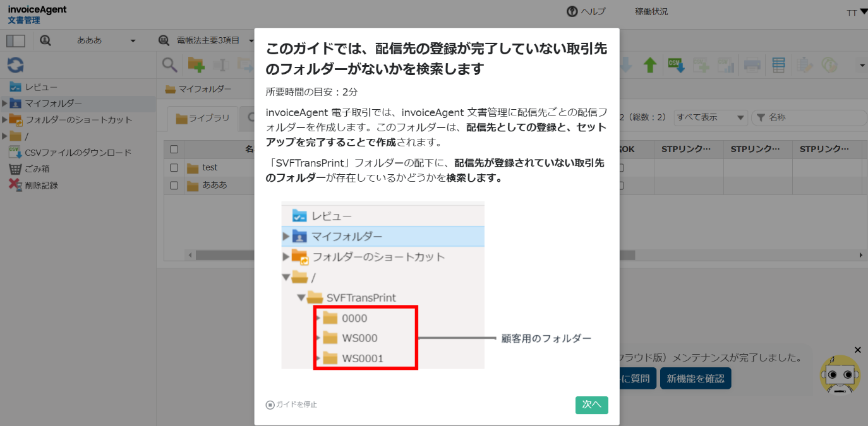
Task: Toggle the sidebar panel layout icon
Action: click(15, 40)
